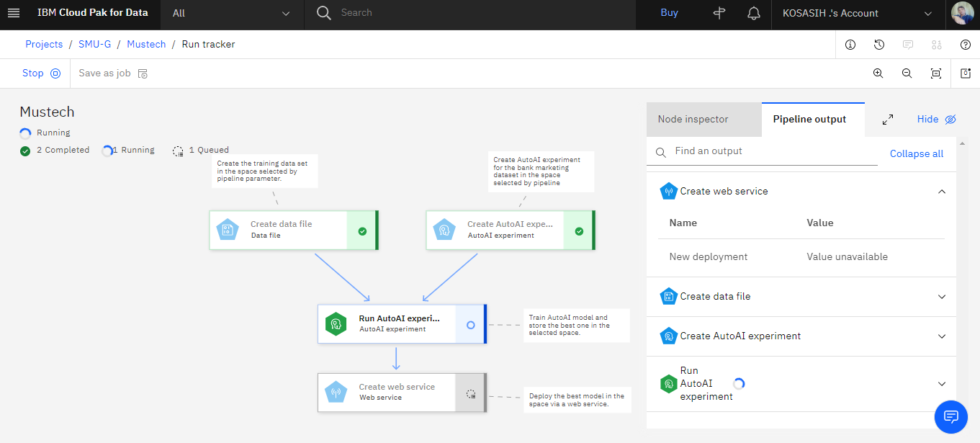Select the Pipeline output tab
980x443 pixels.
tap(813, 120)
